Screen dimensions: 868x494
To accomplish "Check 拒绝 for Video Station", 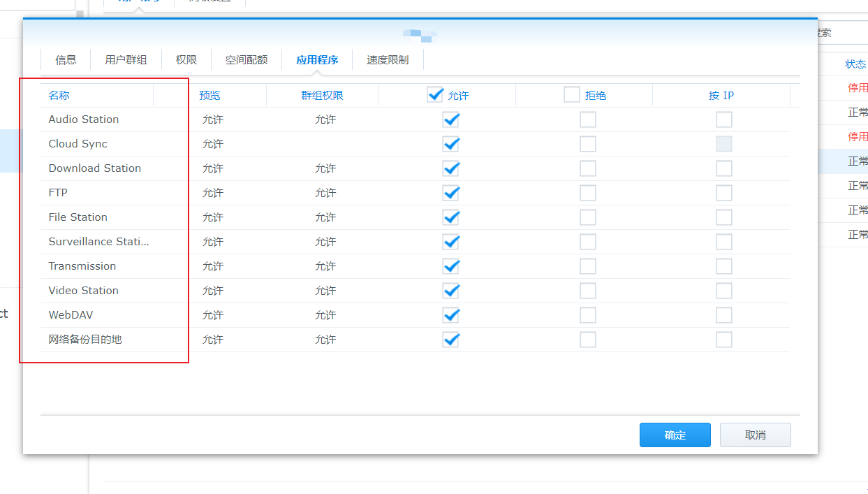I will (588, 291).
